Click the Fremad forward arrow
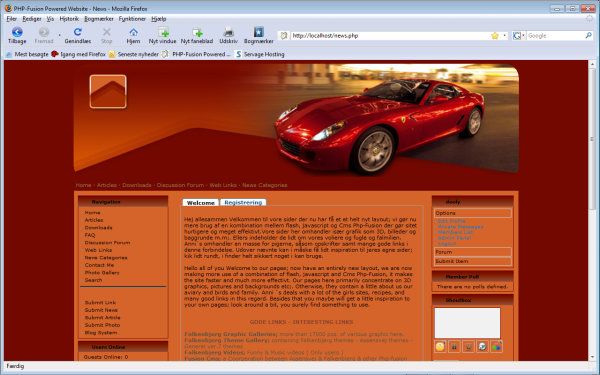The width and height of the screenshot is (600, 375). tap(44, 35)
